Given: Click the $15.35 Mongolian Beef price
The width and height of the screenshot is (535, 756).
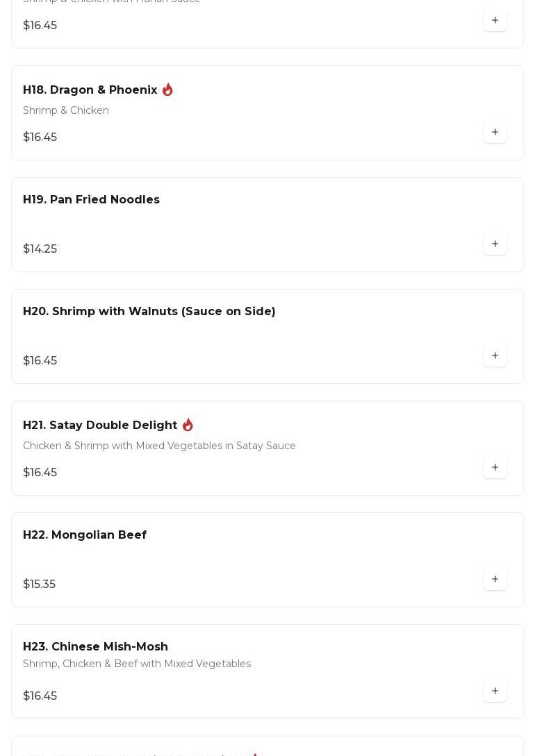Looking at the screenshot, I should (x=40, y=584).
